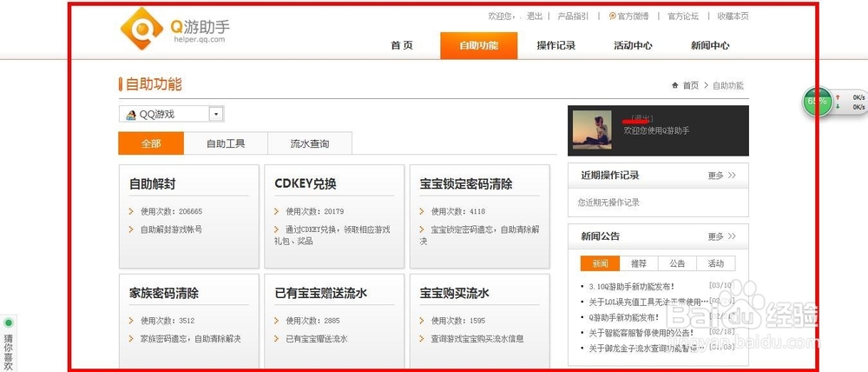Image resolution: width=868 pixels, height=372 pixels.
Task: Open 家族密码清除 function card
Action: 188,321
